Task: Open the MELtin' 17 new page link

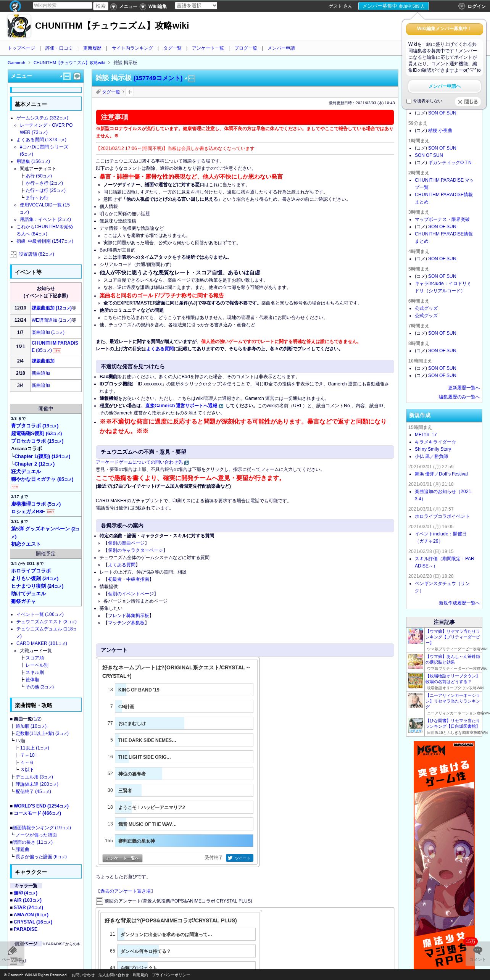Action: 426,435
